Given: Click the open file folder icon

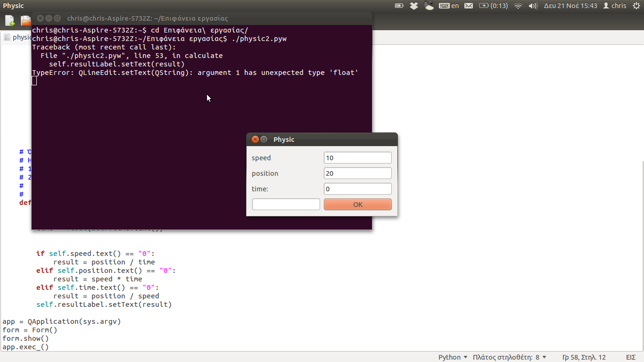Looking at the screenshot, I should (25, 20).
